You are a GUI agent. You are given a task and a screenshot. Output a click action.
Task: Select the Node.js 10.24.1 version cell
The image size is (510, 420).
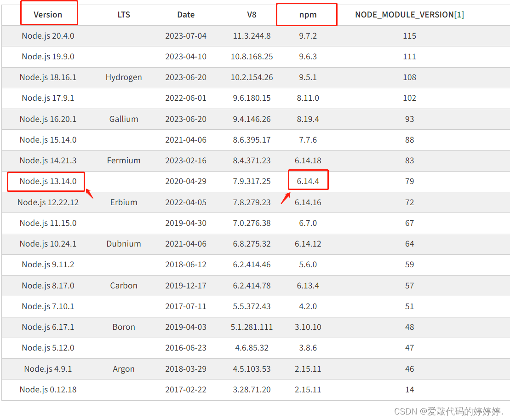point(48,244)
